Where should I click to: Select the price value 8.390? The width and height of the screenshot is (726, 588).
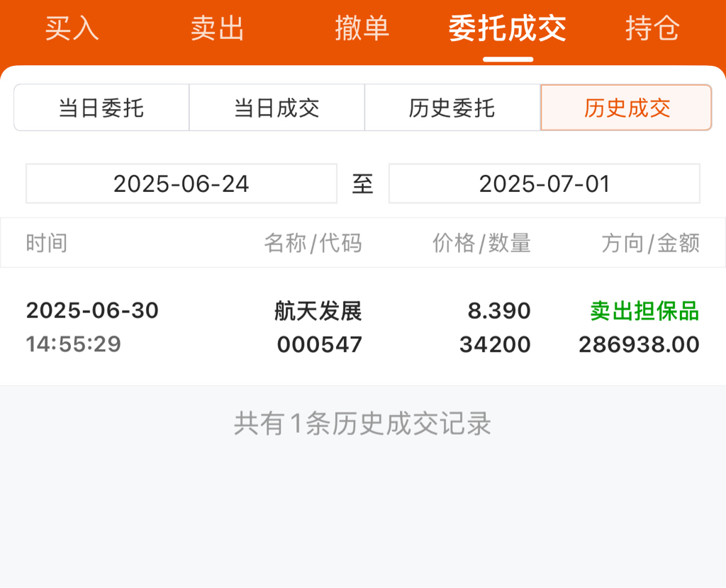tap(499, 311)
